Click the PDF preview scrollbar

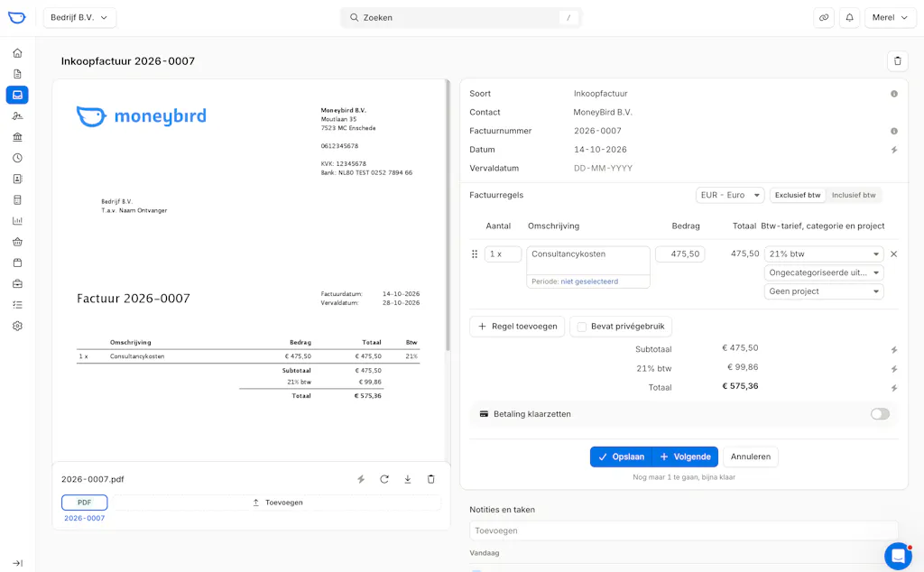(x=448, y=215)
